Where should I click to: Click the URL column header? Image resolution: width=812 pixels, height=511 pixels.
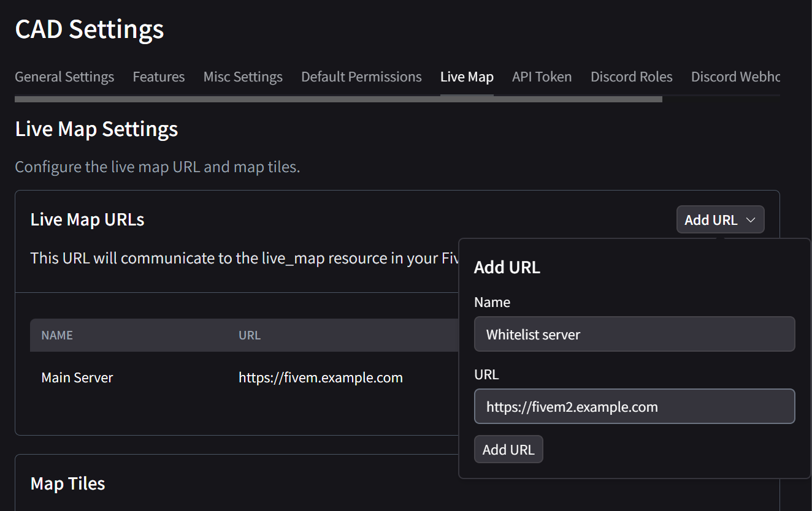click(250, 335)
